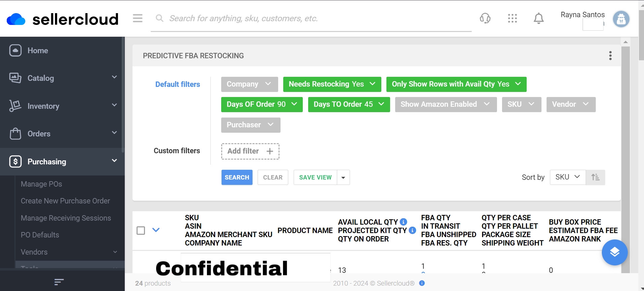Open the support headset icon
Screen dimensions: 644x291
coord(485,18)
